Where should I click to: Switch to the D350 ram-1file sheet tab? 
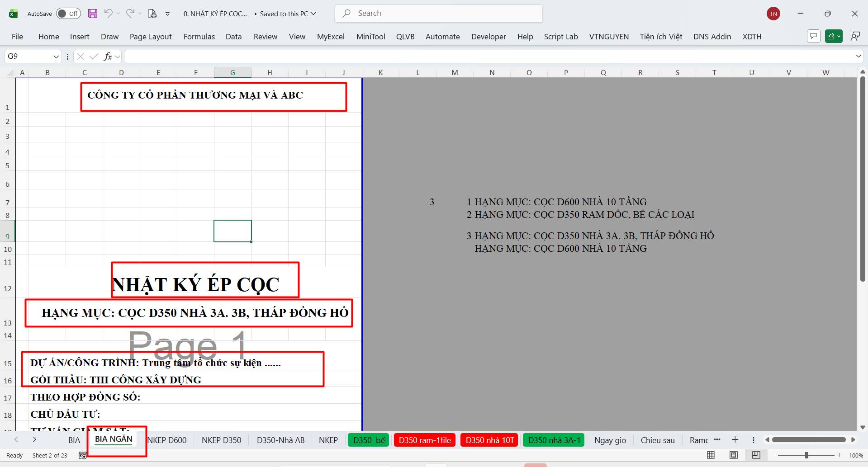click(425, 440)
